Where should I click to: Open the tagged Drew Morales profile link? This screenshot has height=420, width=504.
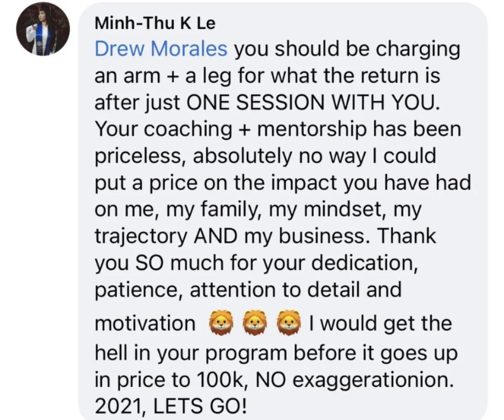161,49
